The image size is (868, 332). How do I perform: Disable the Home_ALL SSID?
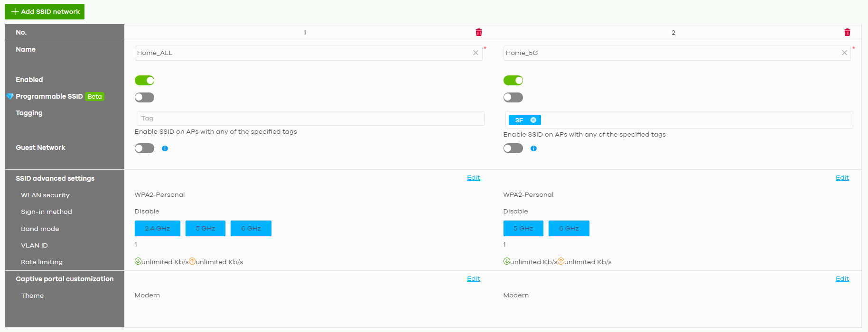[x=144, y=80]
